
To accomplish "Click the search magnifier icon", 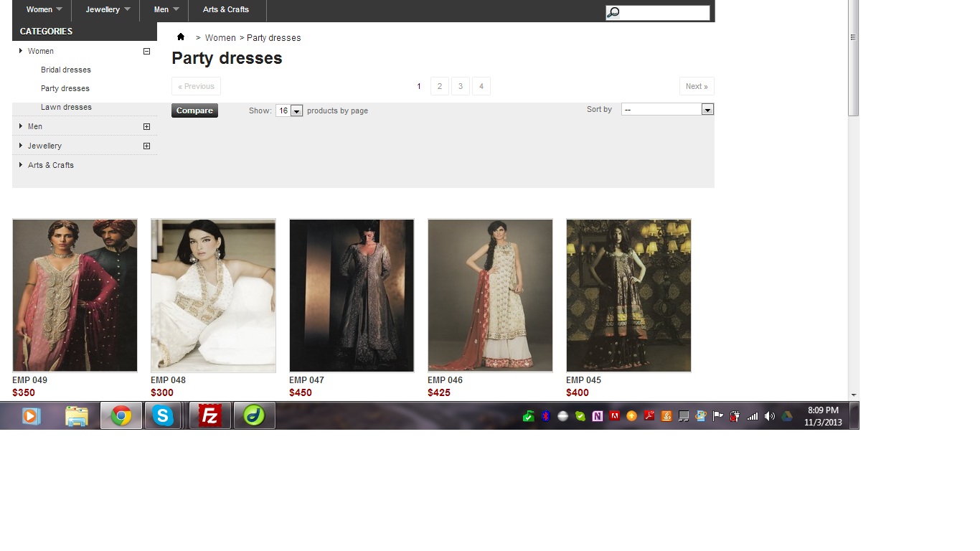I will point(613,12).
